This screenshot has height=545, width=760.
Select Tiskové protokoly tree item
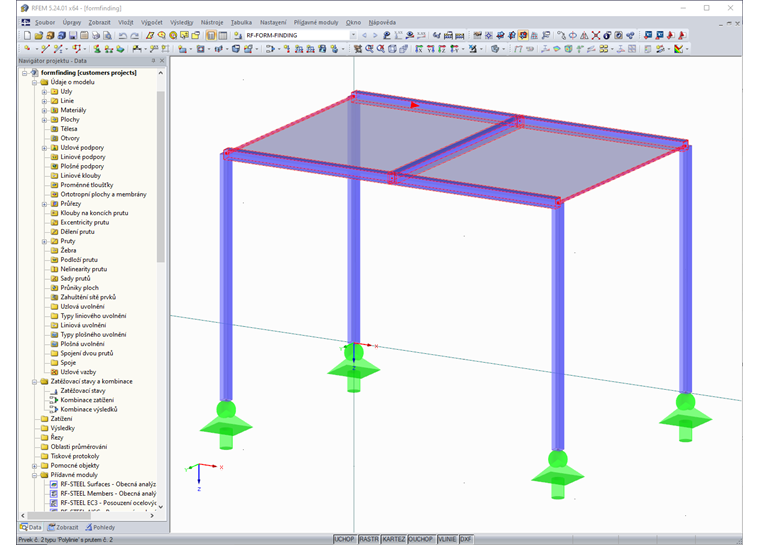point(75,456)
